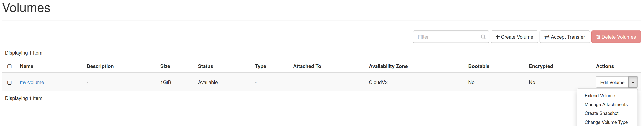Click the Edit Volume button
The image size is (644, 126).
(612, 82)
